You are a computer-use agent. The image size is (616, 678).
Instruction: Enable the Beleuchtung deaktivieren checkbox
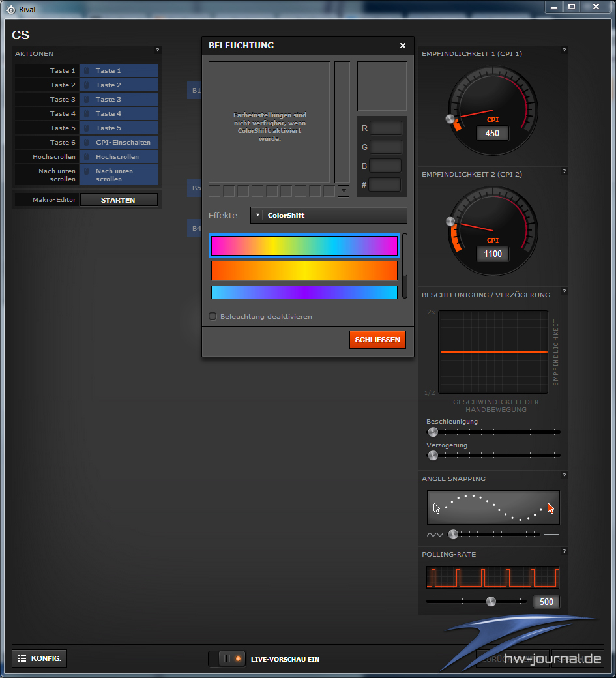[x=213, y=316]
